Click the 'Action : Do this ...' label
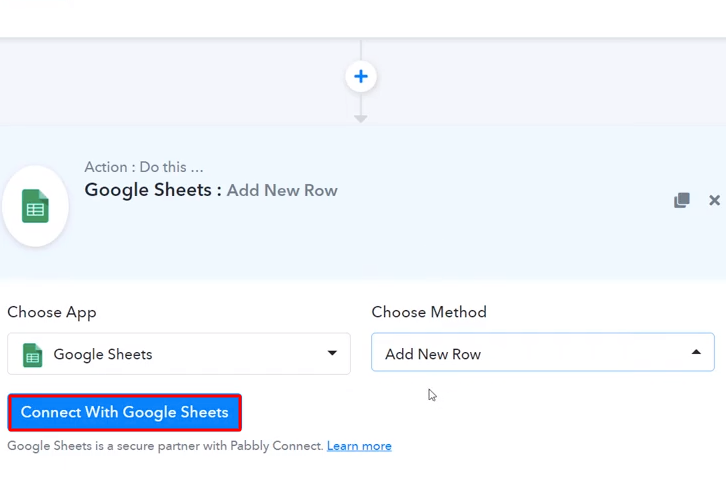Screen dimensions: 726x500 tap(144, 167)
